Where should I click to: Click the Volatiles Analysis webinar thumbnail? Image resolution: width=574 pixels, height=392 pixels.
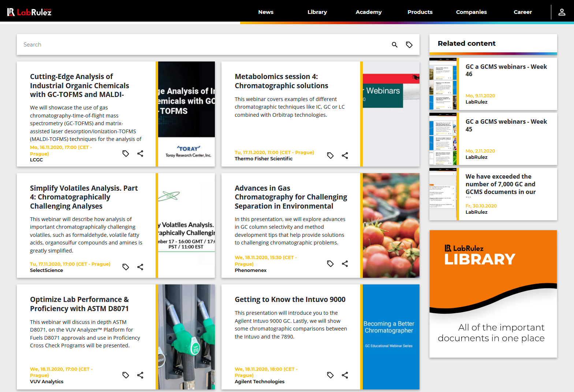point(186,225)
